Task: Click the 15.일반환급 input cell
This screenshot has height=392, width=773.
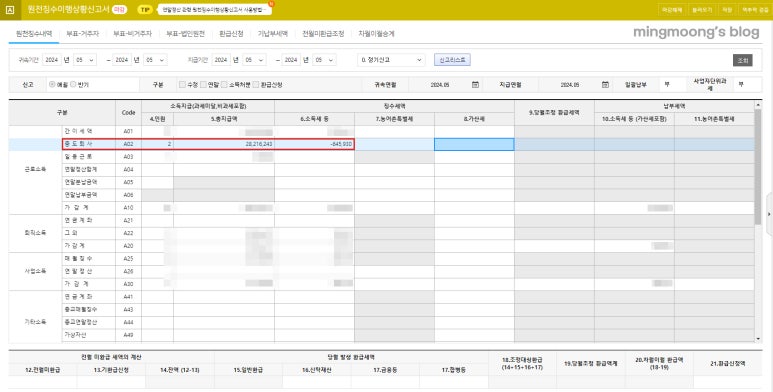Action: (248, 382)
